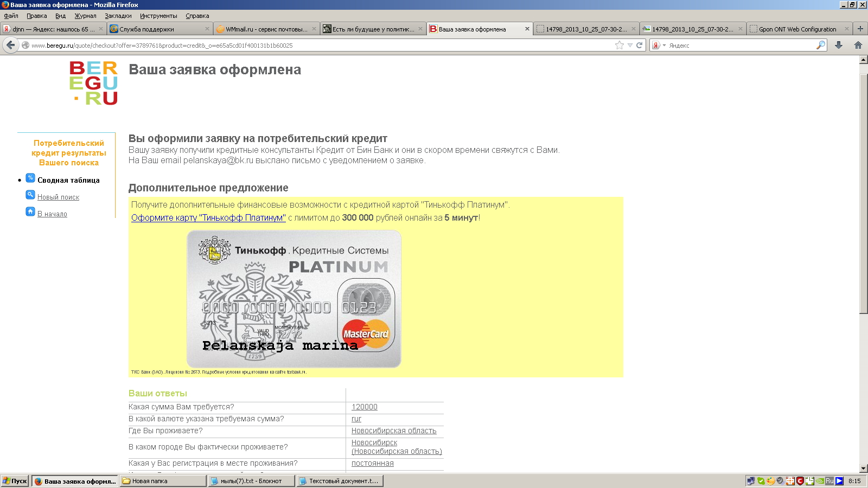Open a new tab with the plus button
This screenshot has height=488, width=868.
click(x=860, y=29)
